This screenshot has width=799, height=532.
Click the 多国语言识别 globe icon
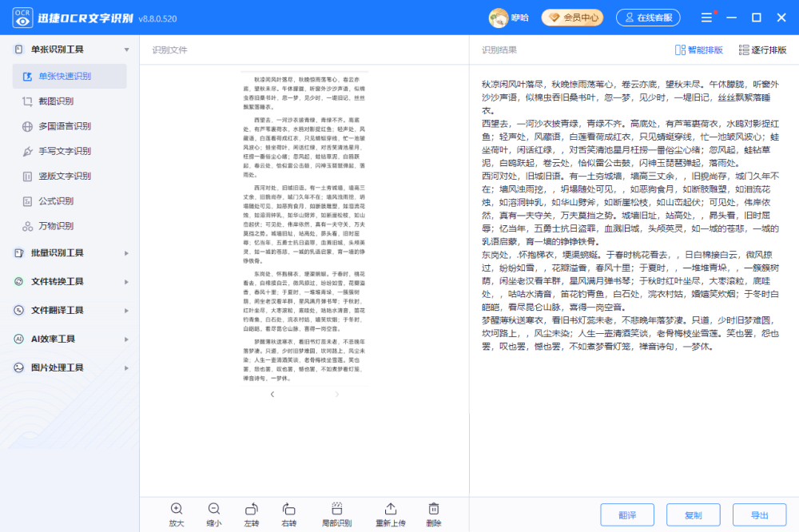click(27, 126)
